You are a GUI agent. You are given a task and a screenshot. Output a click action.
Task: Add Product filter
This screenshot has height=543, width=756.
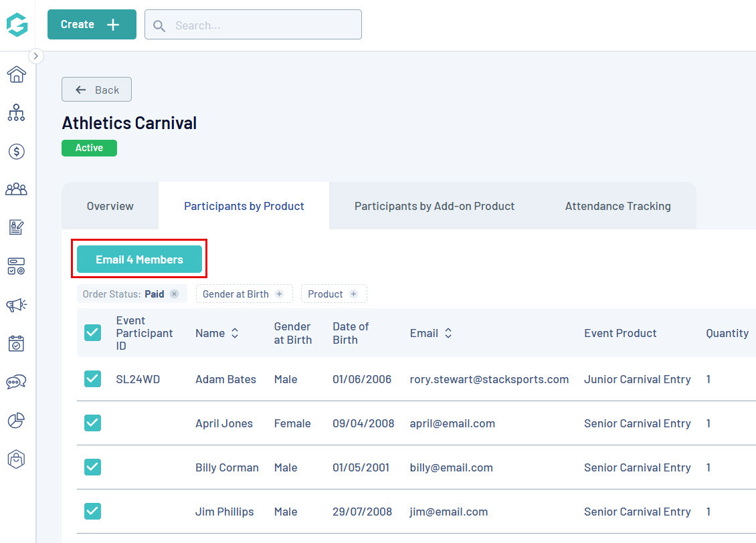(334, 294)
